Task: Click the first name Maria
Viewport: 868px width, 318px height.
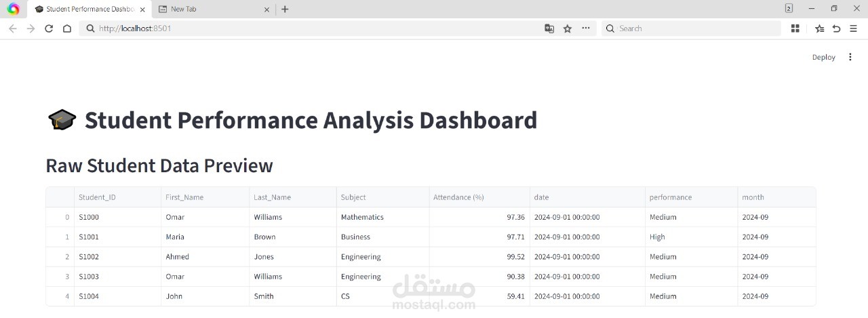Action: pos(205,237)
